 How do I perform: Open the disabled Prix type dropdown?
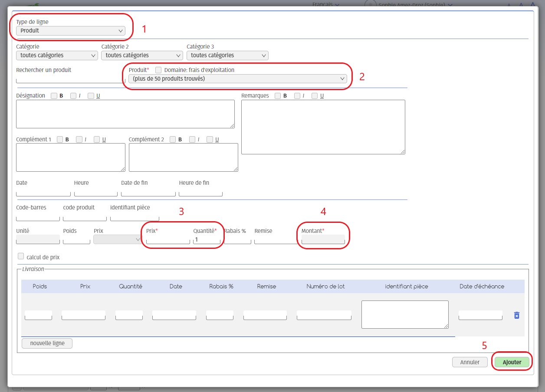(x=118, y=239)
